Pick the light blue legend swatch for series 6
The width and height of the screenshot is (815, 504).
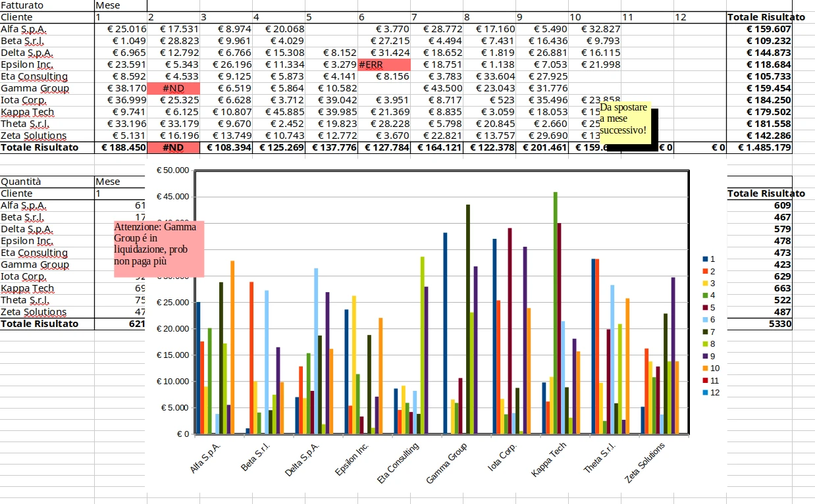[706, 320]
